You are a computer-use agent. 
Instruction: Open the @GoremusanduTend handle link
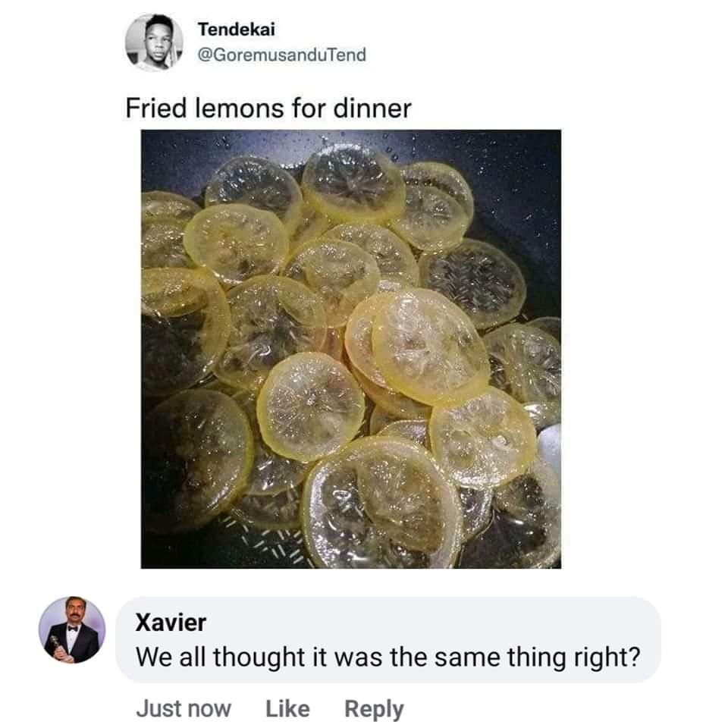tap(281, 55)
